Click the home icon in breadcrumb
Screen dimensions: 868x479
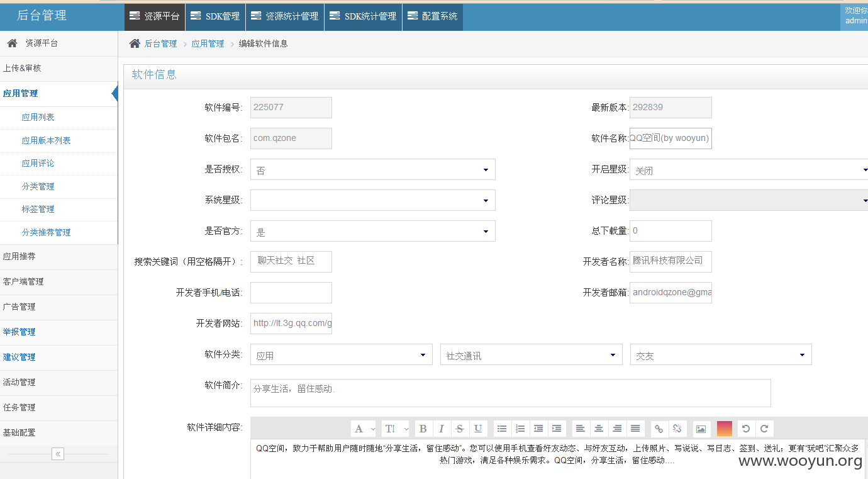135,43
